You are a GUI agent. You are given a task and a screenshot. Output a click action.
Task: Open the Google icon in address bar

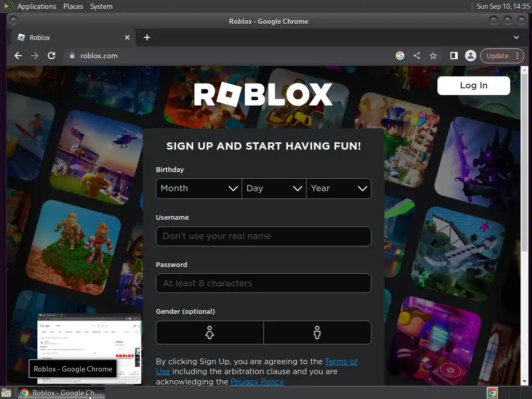coord(400,56)
